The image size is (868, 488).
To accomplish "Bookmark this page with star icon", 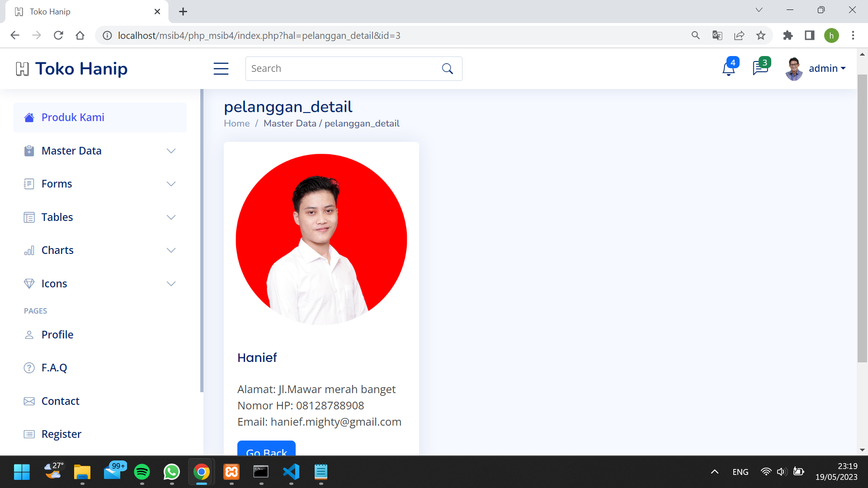I will click(x=761, y=35).
